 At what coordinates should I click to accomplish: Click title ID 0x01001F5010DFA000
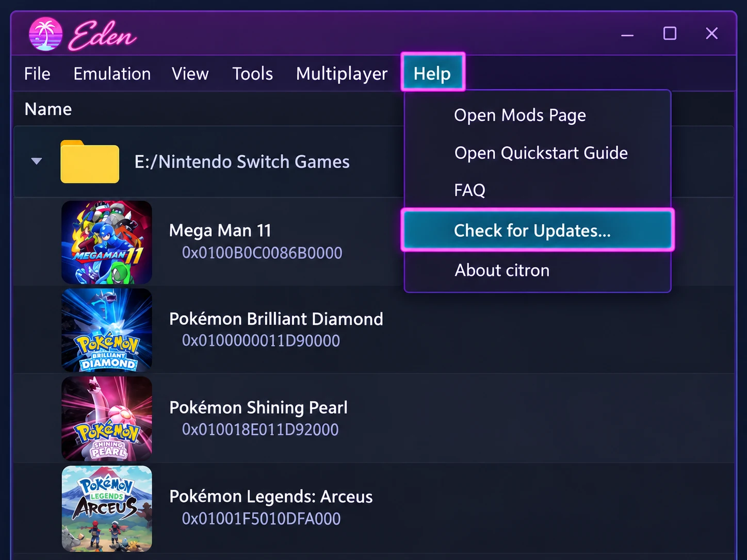tap(261, 518)
